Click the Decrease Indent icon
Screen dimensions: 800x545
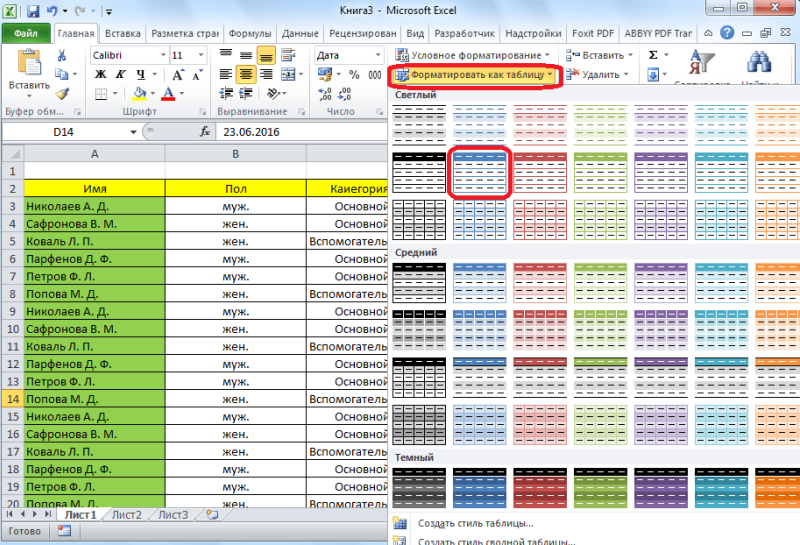[x=226, y=93]
